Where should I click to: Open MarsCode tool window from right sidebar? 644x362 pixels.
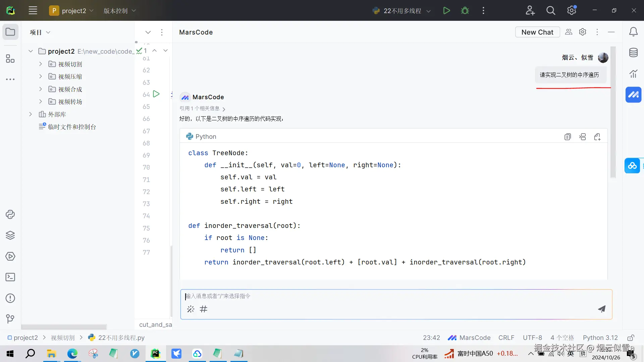pyautogui.click(x=633, y=95)
